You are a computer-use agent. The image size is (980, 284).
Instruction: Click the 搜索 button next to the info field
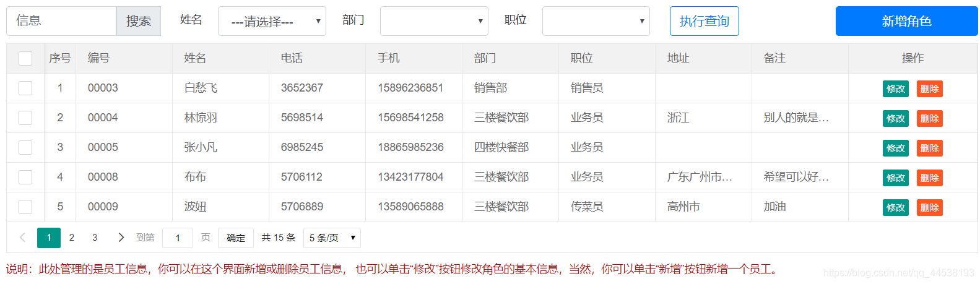[139, 21]
